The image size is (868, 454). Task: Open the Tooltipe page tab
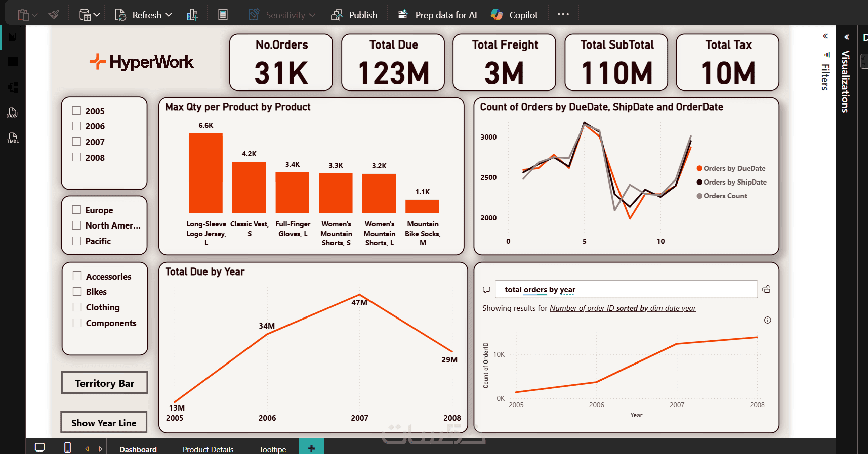pyautogui.click(x=273, y=449)
